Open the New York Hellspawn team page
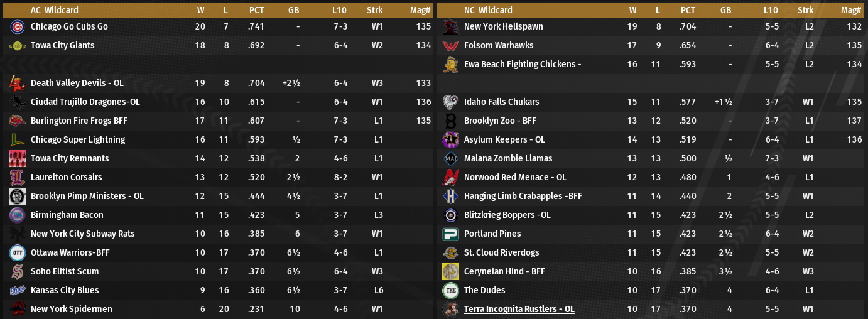This screenshot has width=868, height=319. coord(503,26)
